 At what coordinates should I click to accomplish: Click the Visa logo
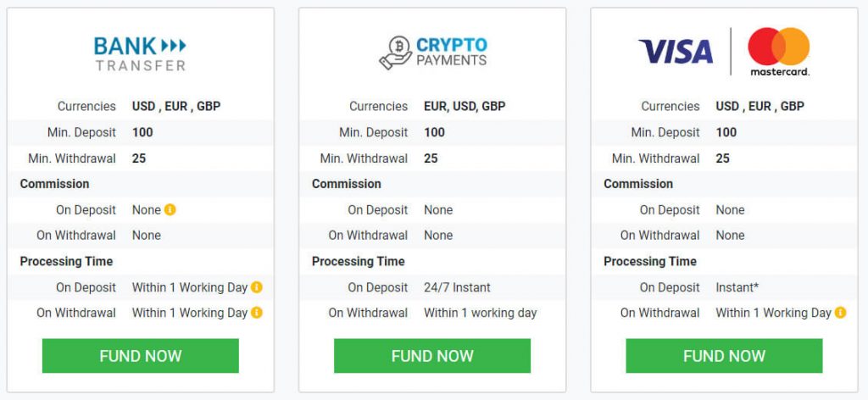676,52
